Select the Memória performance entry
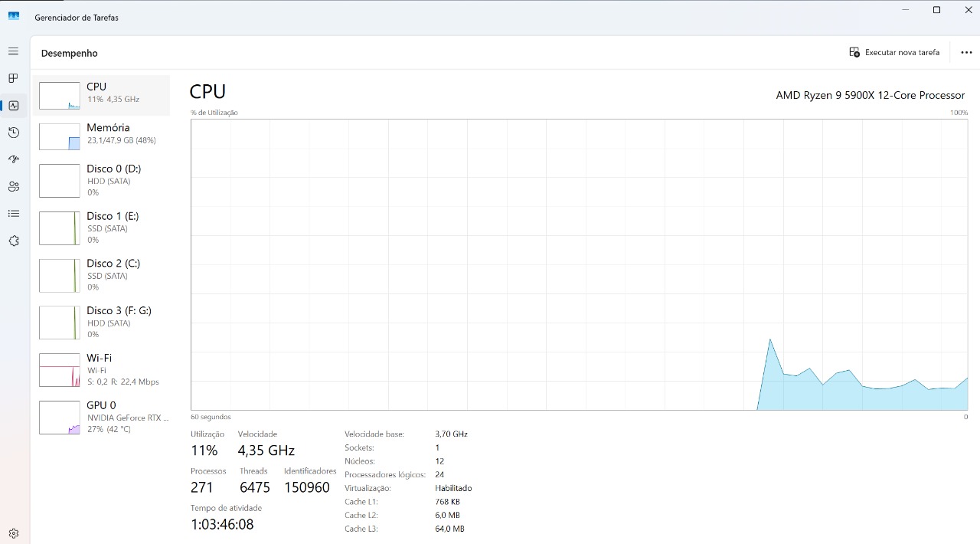Image resolution: width=980 pixels, height=544 pixels. tap(101, 136)
